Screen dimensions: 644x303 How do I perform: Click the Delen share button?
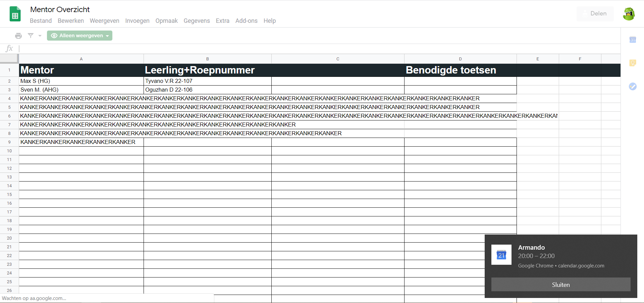point(595,14)
